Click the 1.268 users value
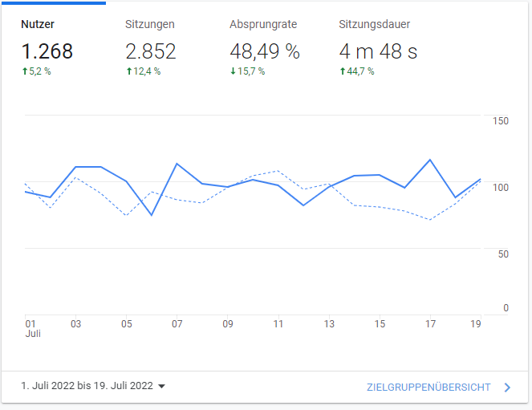The width and height of the screenshot is (532, 410). coord(47,52)
